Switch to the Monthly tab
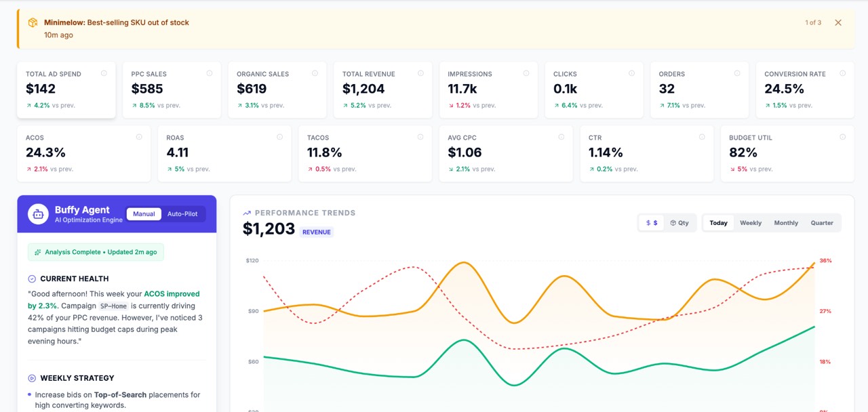The image size is (868, 412). (x=785, y=222)
